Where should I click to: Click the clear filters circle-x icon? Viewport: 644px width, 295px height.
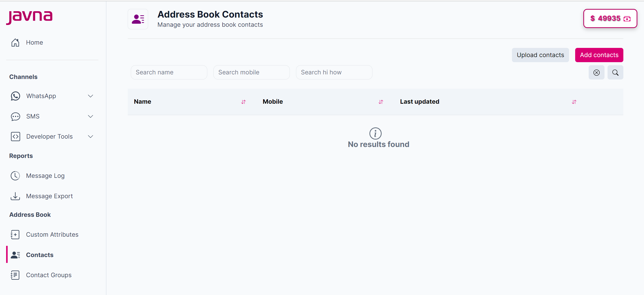[596, 72]
